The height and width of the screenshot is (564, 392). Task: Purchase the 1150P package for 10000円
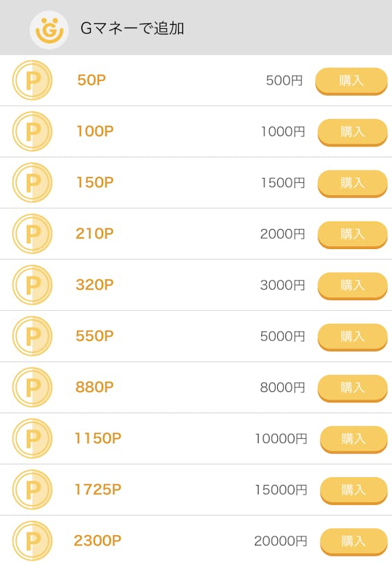[x=354, y=440]
